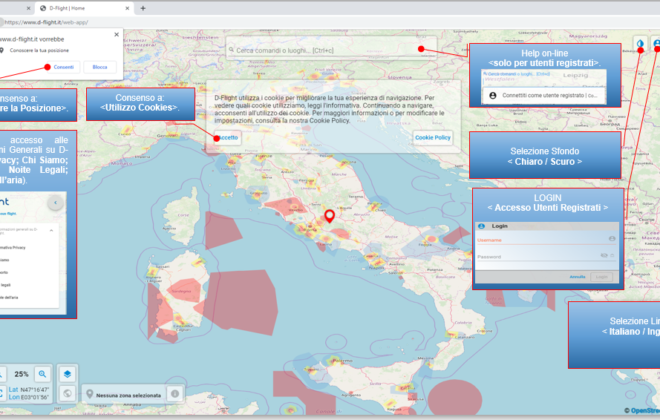This screenshot has height=420, width=660.
Task: Click the 25% zoom level value
Action: 21,374
